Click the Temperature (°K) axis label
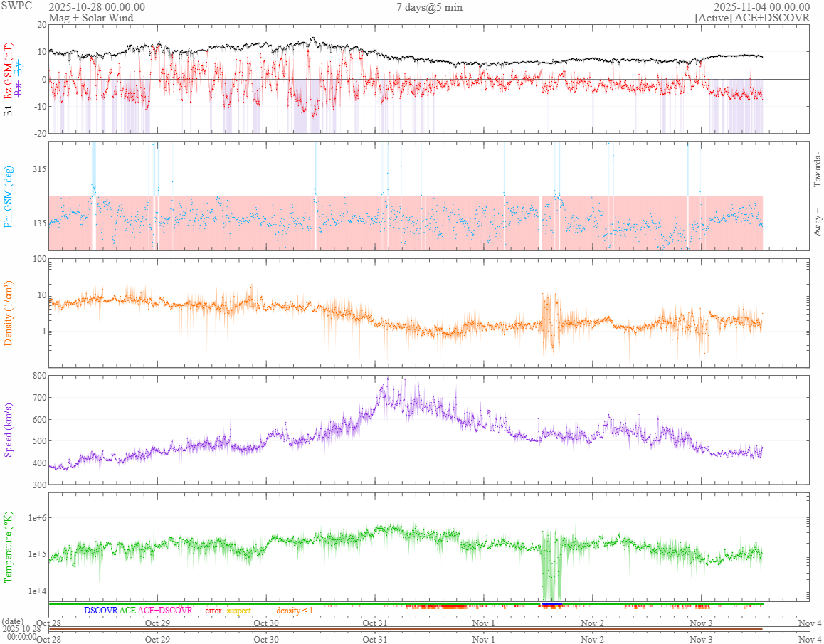The width and height of the screenshot is (824, 644). pyautogui.click(x=9, y=546)
